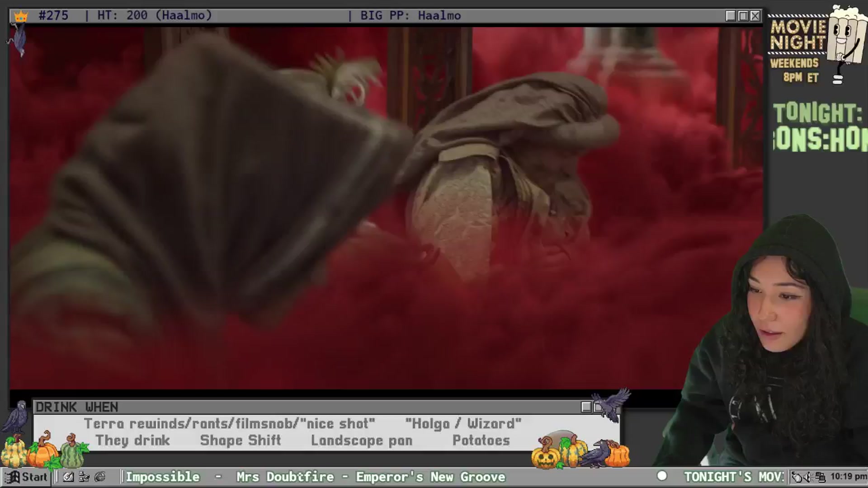Close the movie window
The width and height of the screenshot is (868, 488).
755,16
